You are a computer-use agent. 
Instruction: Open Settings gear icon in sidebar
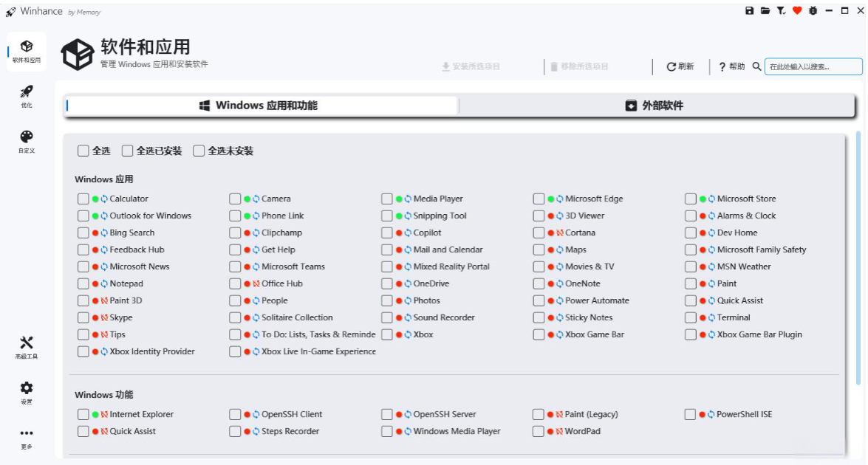point(27,392)
